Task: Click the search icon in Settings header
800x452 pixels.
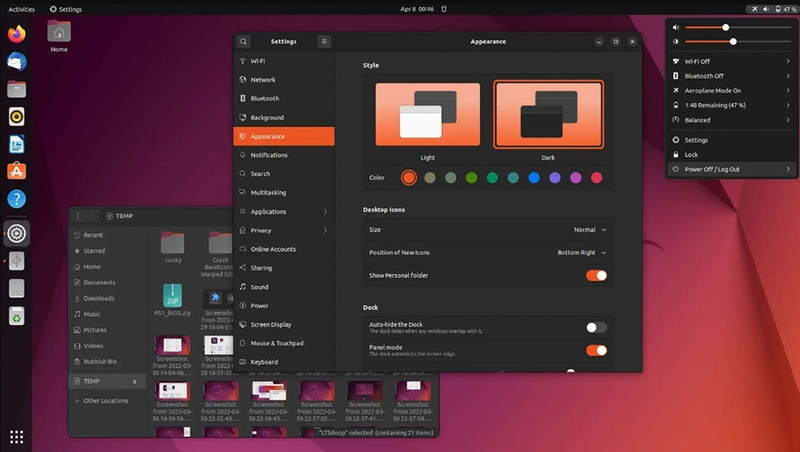Action: (243, 42)
